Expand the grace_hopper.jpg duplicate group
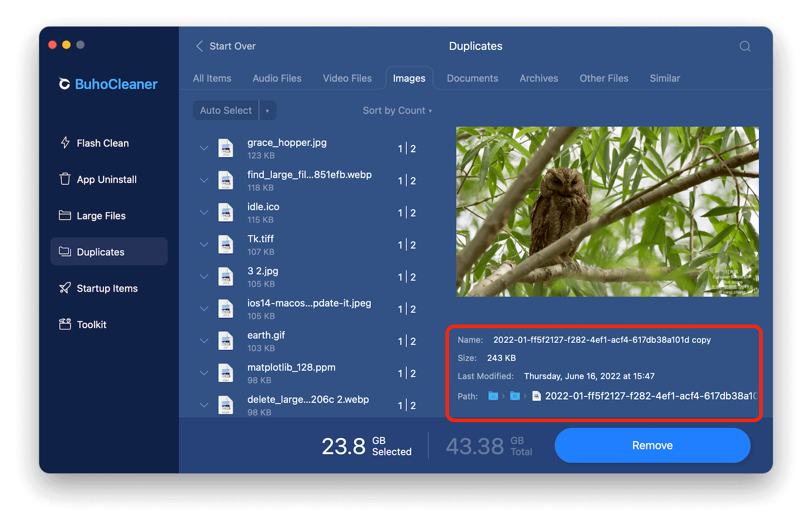812x525 pixels. (x=204, y=149)
